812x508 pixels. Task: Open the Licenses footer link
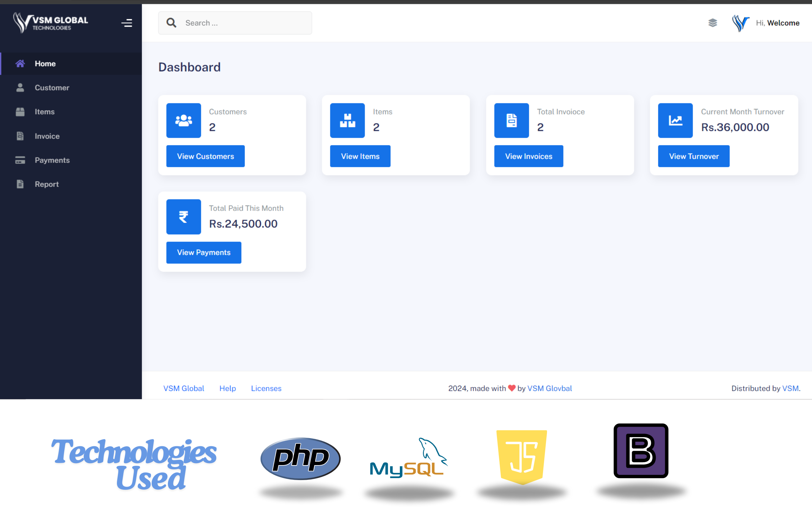[266, 388]
